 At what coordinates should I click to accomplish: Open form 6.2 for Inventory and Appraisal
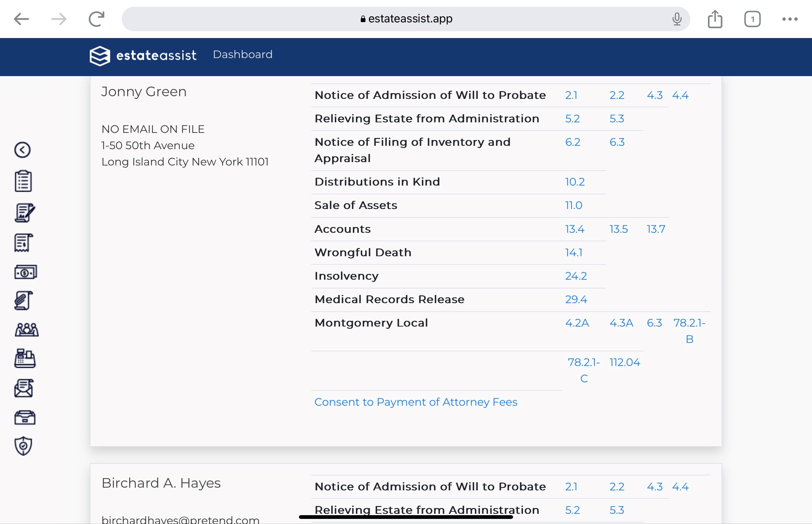click(x=573, y=142)
